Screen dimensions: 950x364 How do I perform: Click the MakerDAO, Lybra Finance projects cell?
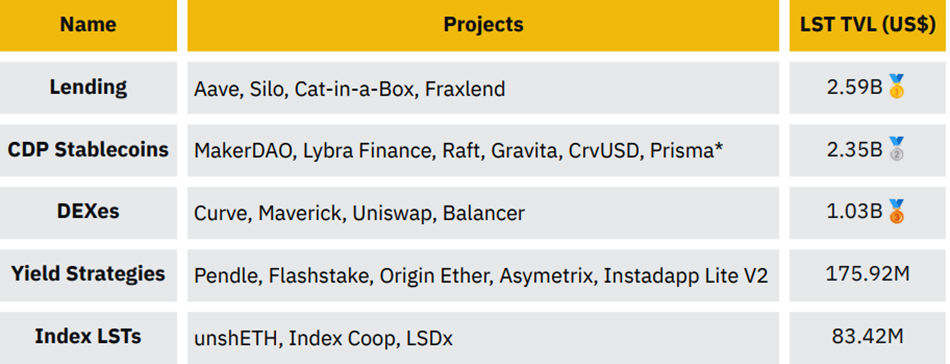[x=483, y=150]
